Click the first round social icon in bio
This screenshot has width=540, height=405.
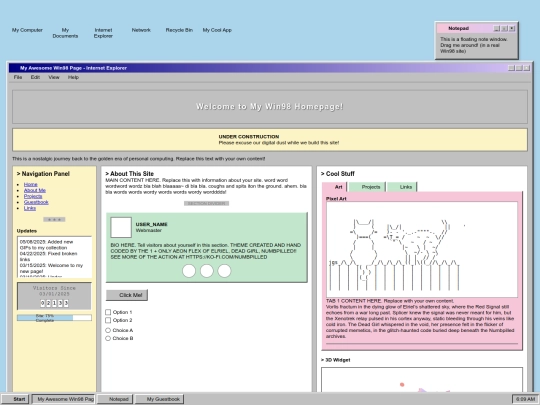(x=189, y=271)
